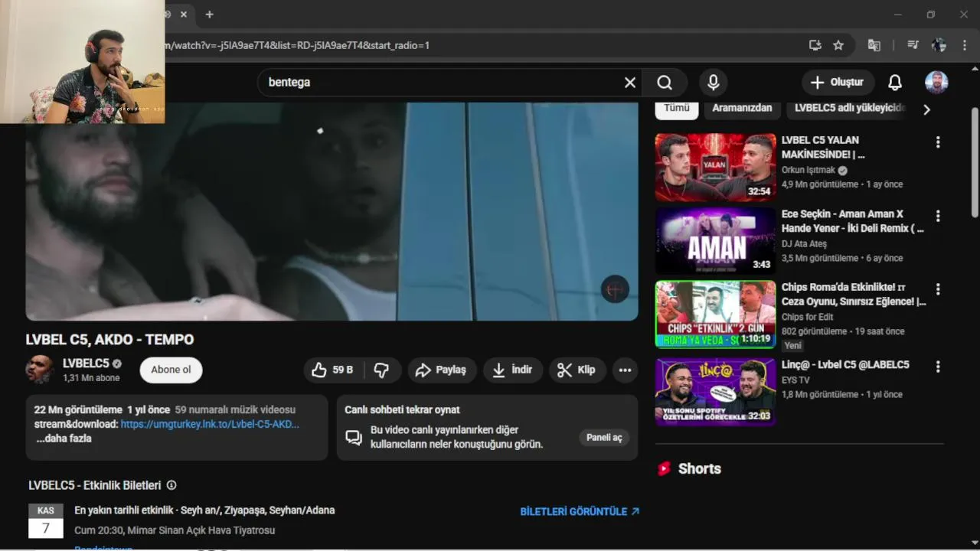Image resolution: width=980 pixels, height=551 pixels.
Task: Open the LVBELC5 channel name
Action: [86, 364]
